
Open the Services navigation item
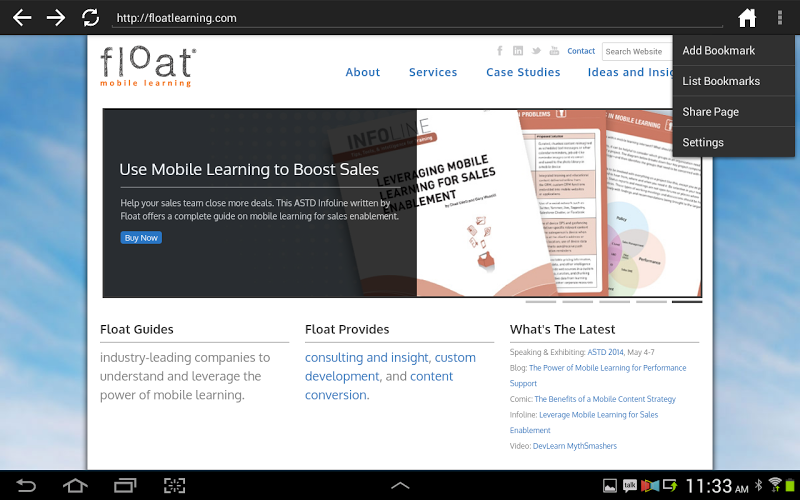pos(433,72)
